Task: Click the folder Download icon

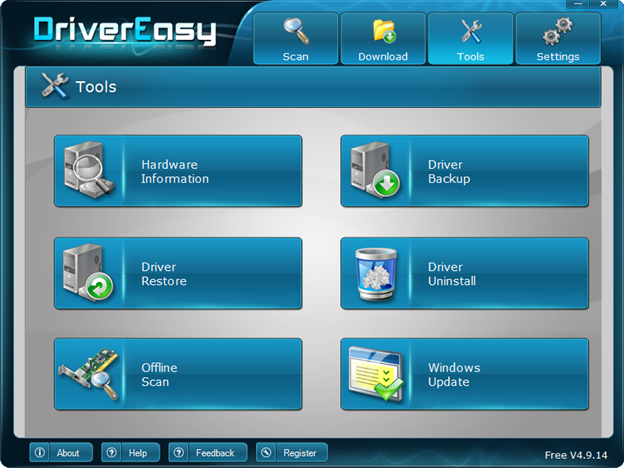Action: coord(384,31)
